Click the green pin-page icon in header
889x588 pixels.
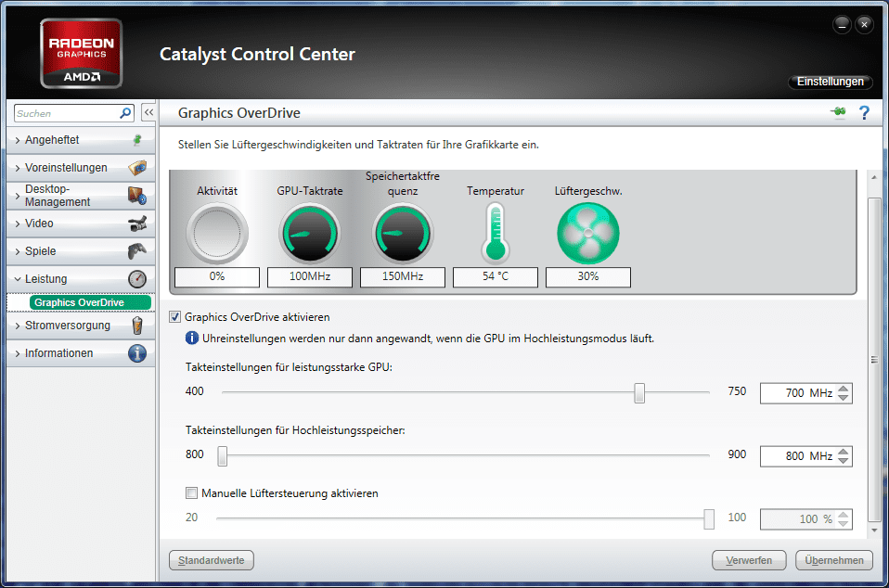pos(839,111)
